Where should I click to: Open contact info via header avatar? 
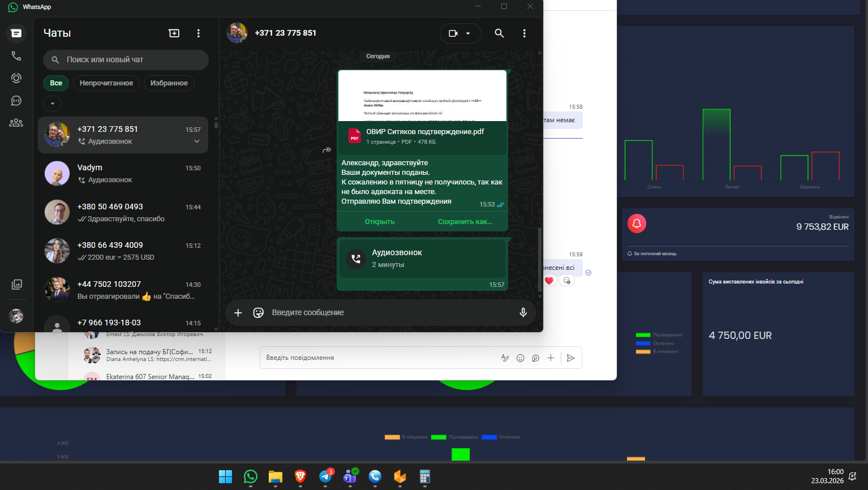(237, 33)
